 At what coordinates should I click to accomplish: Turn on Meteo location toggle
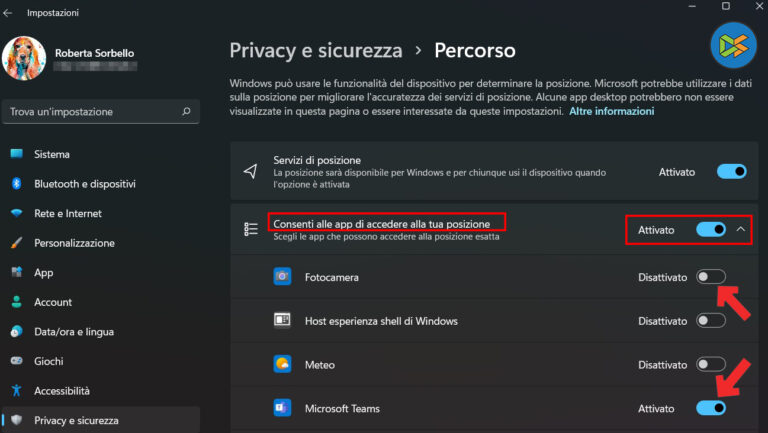click(x=711, y=365)
